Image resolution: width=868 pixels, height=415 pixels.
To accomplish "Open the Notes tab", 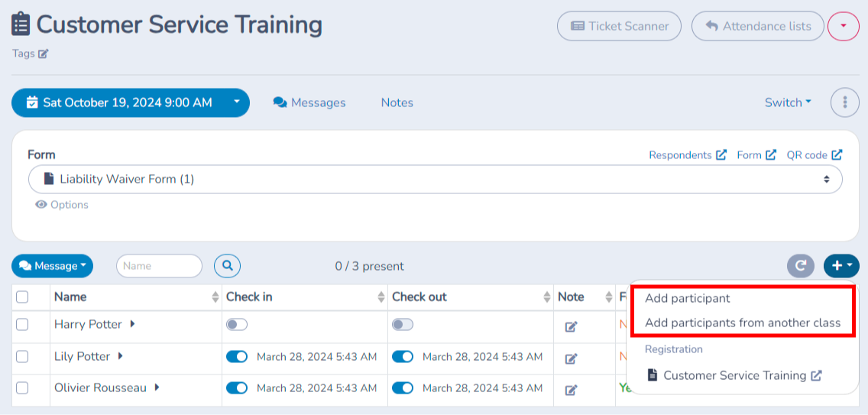I will click(x=397, y=102).
